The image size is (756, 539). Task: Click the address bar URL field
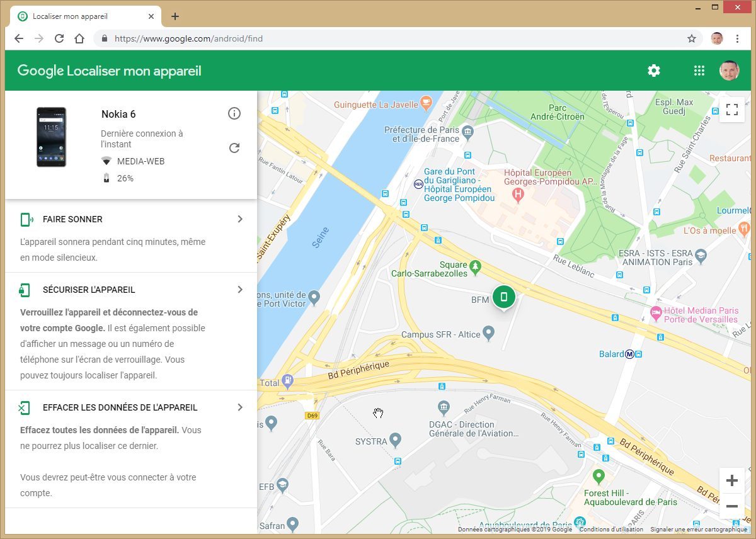[397, 38]
